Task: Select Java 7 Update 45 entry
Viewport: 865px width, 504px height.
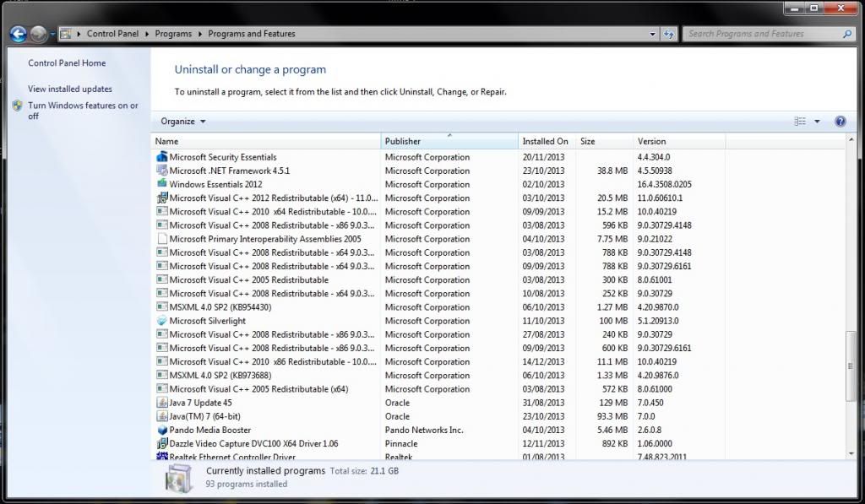Action: click(200, 403)
